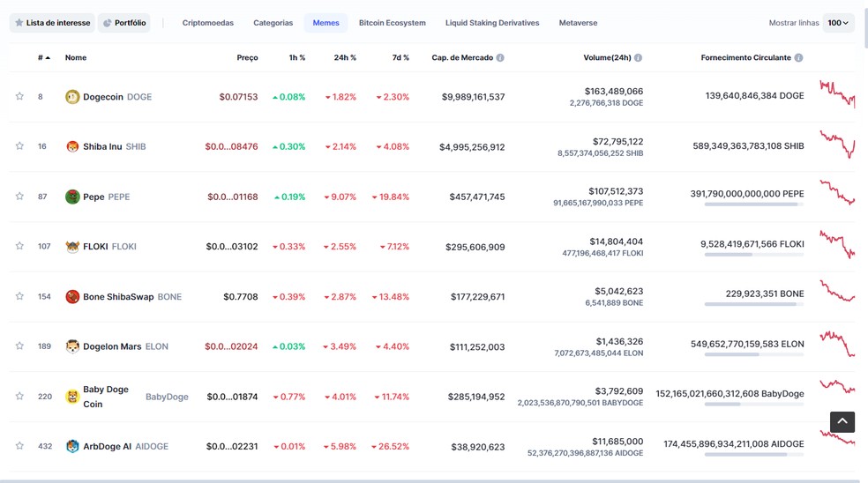This screenshot has height=483, width=868.
Task: Sort by Volume(24h) column header
Action: 607,57
